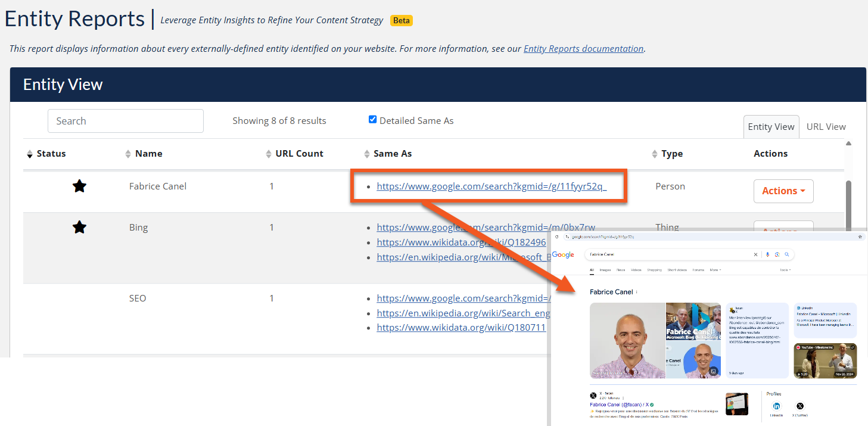
Task: Click the Google Lens image search icon
Action: (x=777, y=254)
